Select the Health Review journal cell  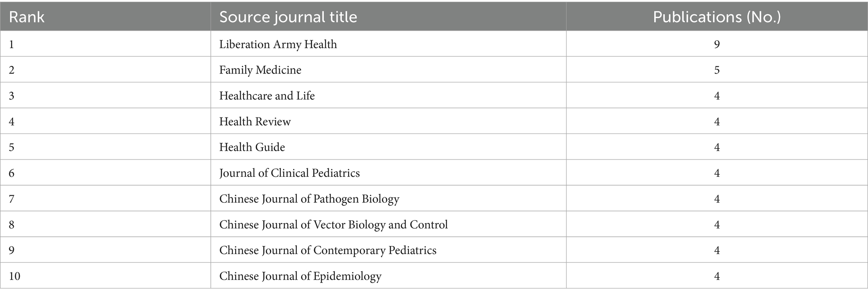(255, 121)
